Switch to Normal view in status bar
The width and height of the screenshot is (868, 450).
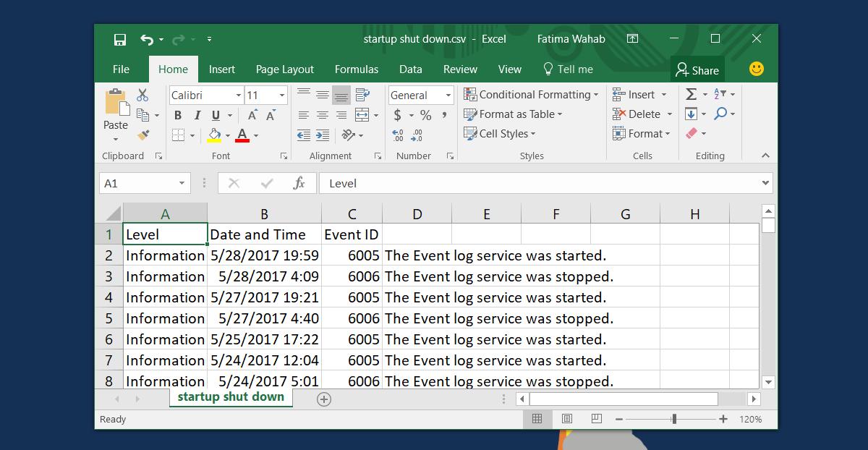[x=537, y=419]
